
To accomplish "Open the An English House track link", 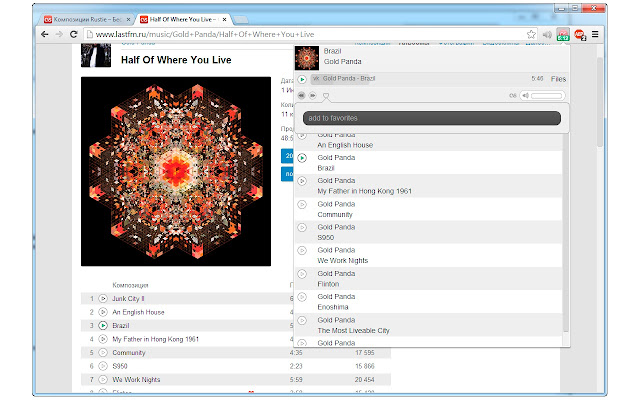I will tap(138, 312).
